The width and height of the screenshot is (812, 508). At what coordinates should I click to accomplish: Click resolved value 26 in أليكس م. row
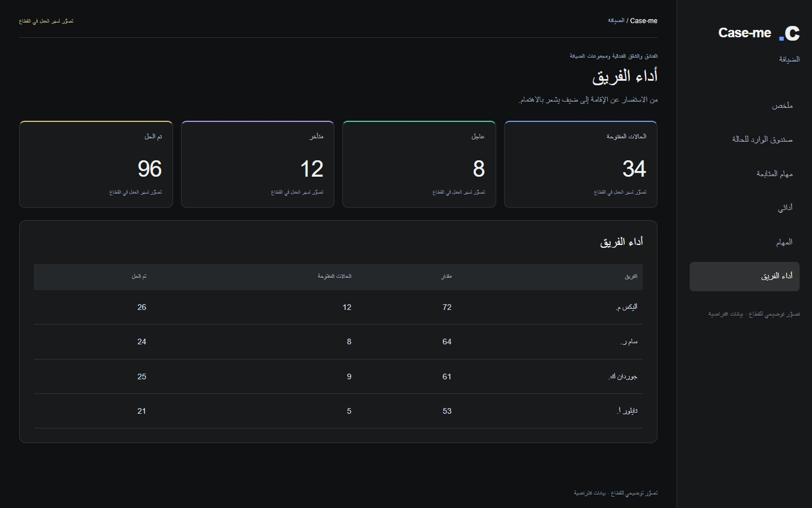[142, 308]
